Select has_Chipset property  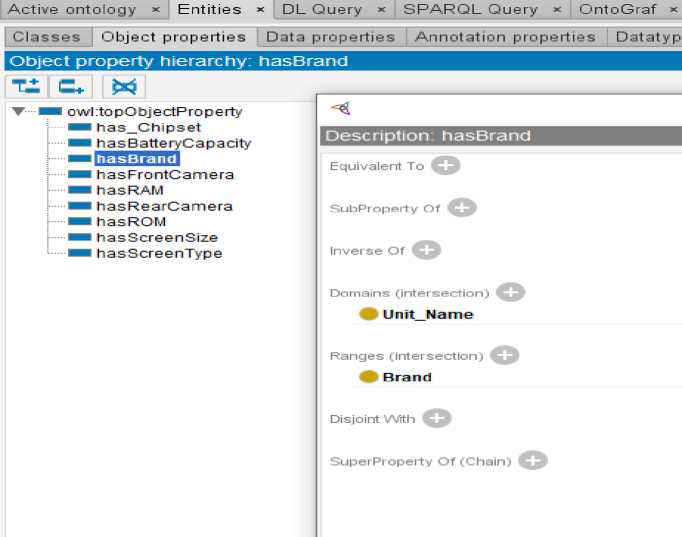148,127
